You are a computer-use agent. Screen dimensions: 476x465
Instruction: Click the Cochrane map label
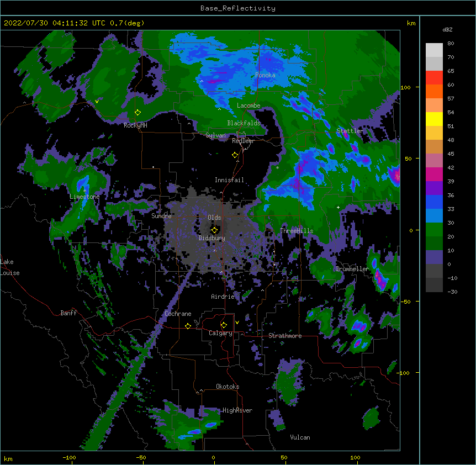point(178,314)
